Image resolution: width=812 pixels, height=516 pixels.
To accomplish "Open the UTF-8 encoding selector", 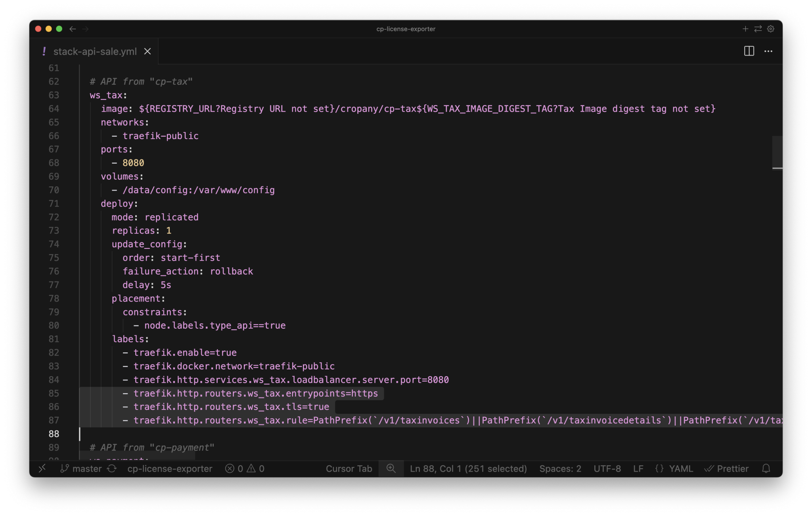I will pos(607,468).
